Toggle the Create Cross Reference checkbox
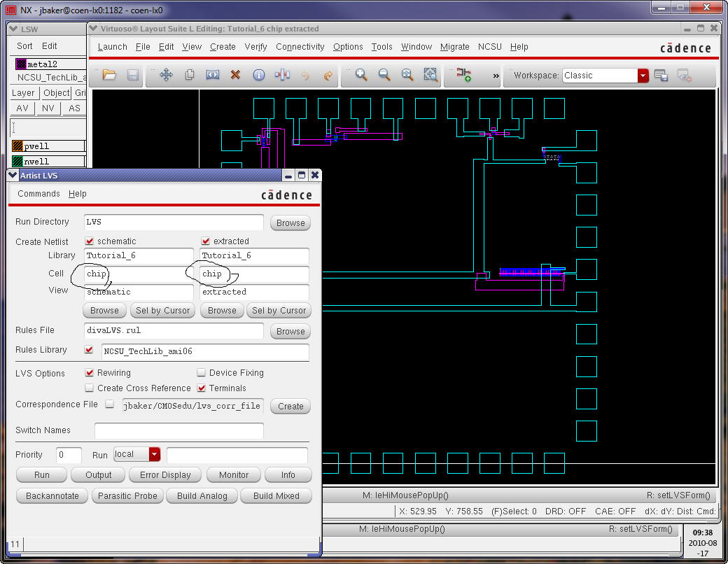Screen dimensions: 728x564 coord(90,388)
